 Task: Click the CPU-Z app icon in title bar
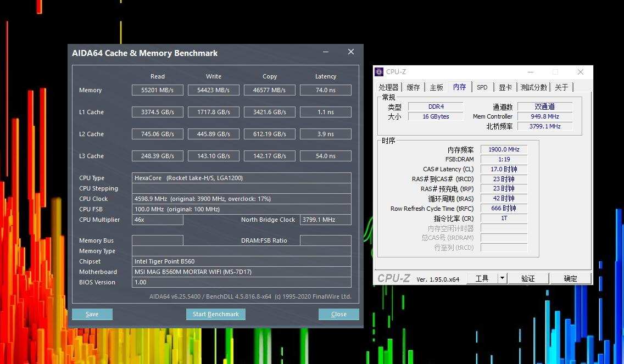click(x=379, y=72)
